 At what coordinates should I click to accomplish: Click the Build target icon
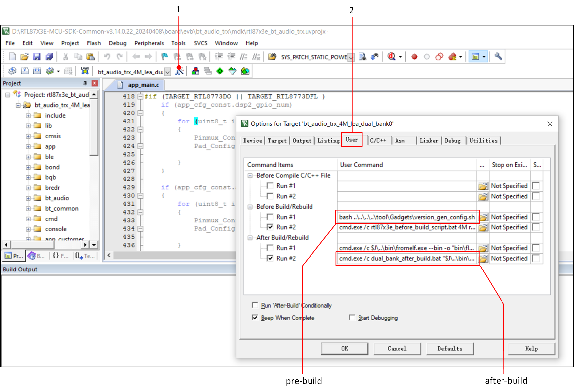pyautogui.click(x=25, y=71)
